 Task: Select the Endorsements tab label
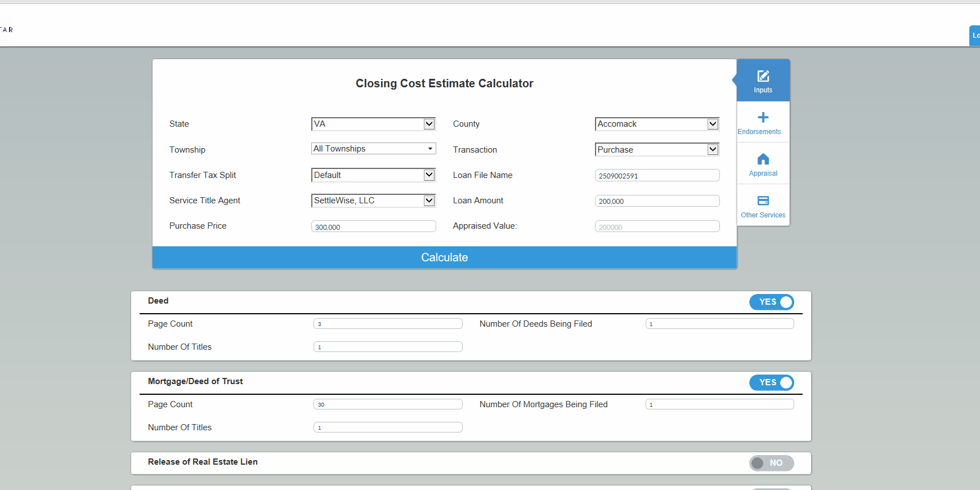point(759,132)
